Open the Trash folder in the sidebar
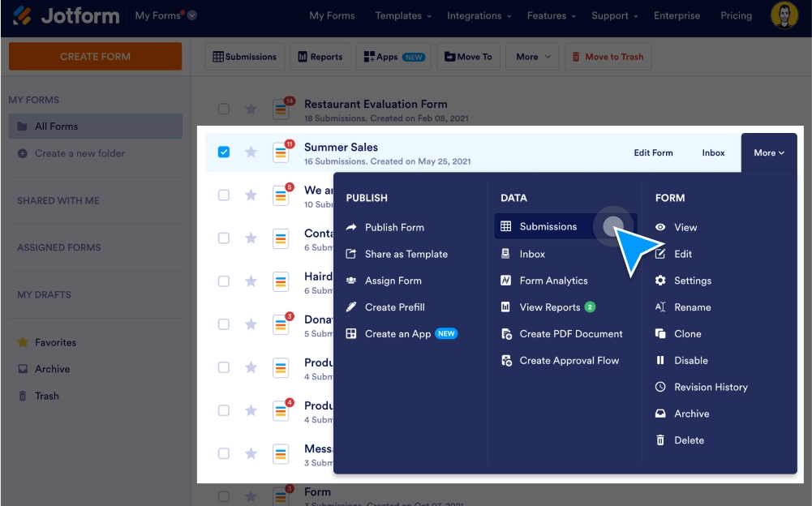 coord(46,396)
